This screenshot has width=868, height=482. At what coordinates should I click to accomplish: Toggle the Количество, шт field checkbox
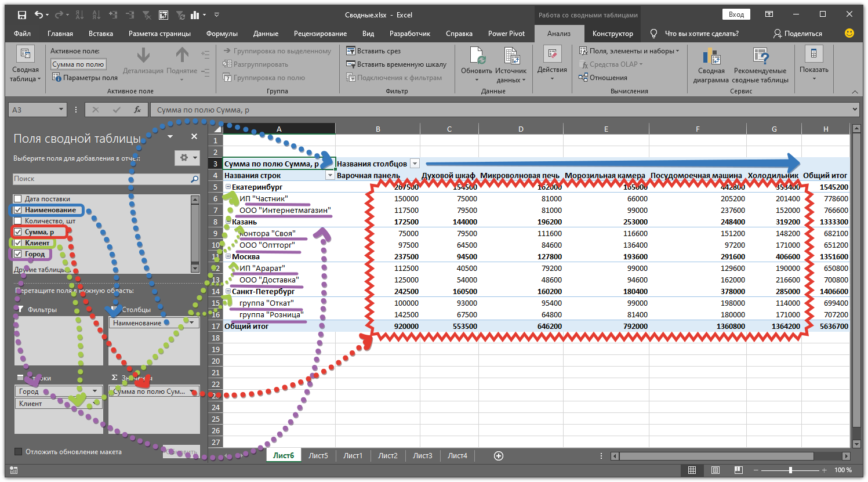click(x=18, y=221)
